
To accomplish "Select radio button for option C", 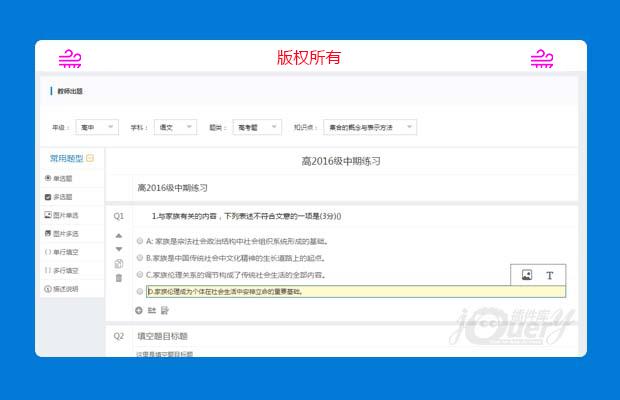I will (140, 274).
